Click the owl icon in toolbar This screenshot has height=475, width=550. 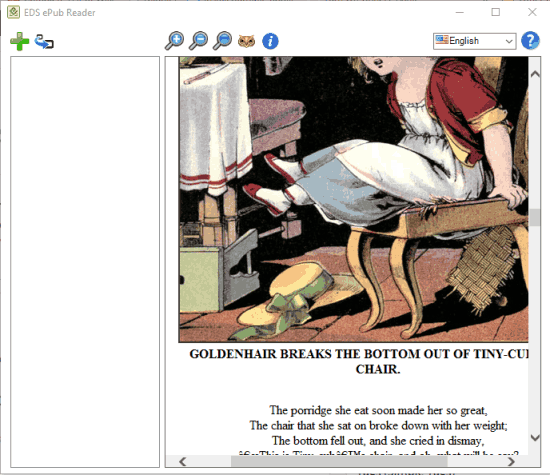pyautogui.click(x=247, y=41)
